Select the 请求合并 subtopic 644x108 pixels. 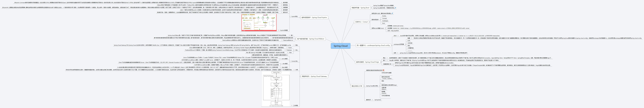[x=285, y=12]
